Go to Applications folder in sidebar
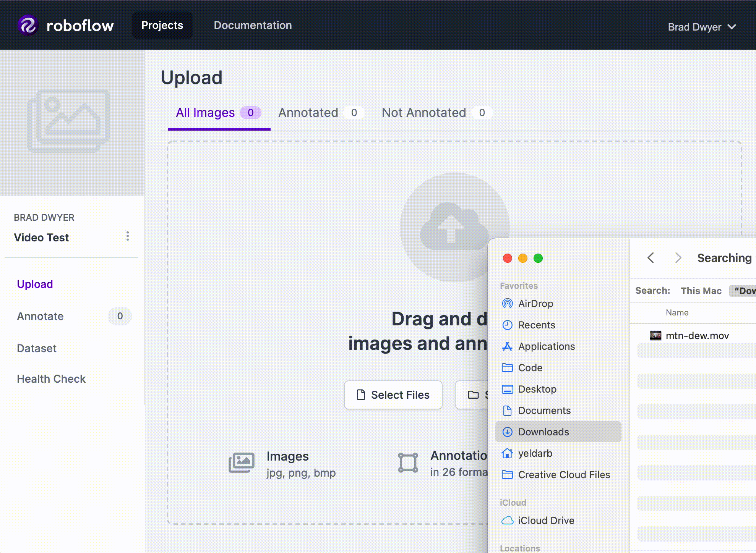This screenshot has height=553, width=756. coord(546,346)
